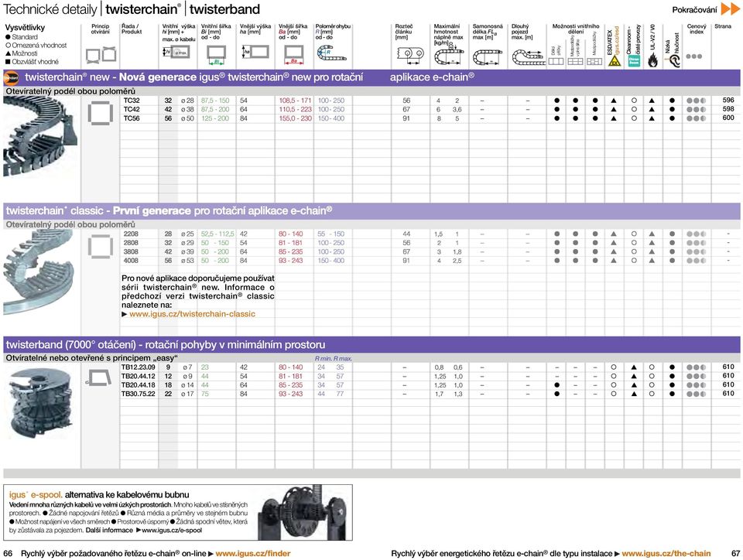Click the bend radius R chain icon
This screenshot has height=560, width=743.
331,53
